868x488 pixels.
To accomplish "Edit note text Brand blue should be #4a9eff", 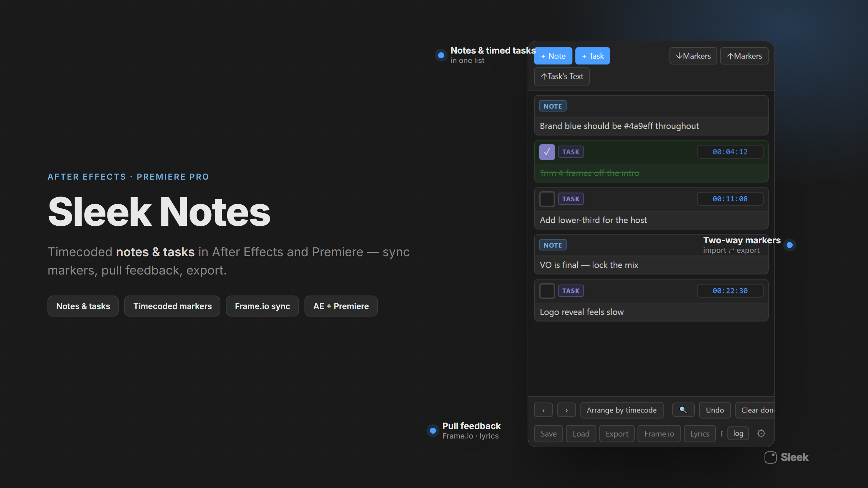I will tap(651, 126).
